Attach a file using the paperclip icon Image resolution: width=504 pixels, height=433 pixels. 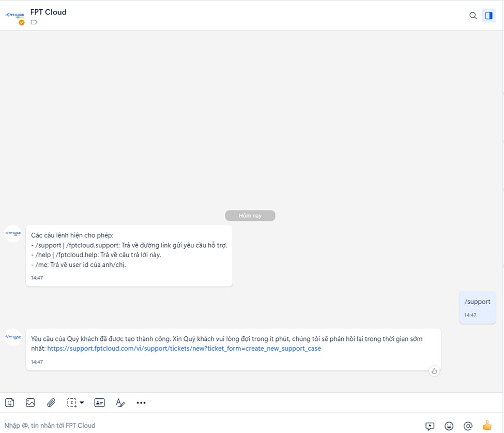tap(51, 402)
